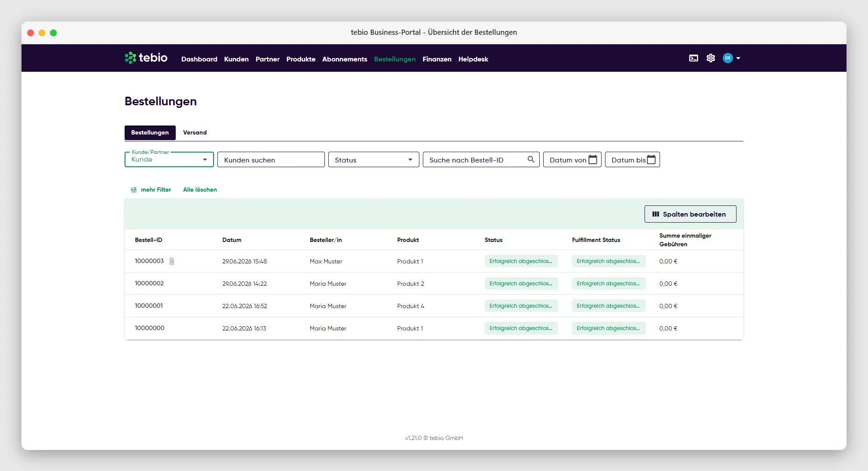Open order row 10000001
Screen dimensions: 868x471
tap(434, 306)
